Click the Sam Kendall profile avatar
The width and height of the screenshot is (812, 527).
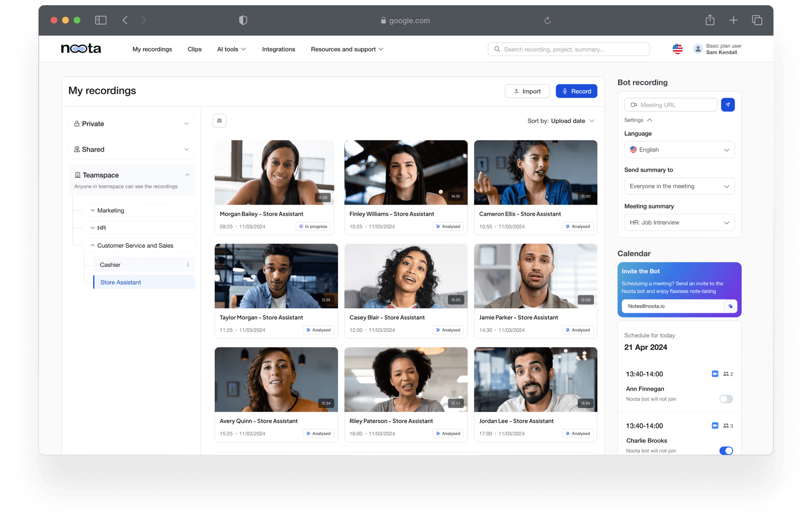pyautogui.click(x=698, y=49)
